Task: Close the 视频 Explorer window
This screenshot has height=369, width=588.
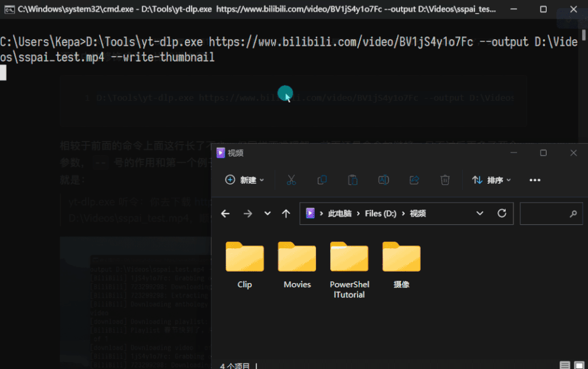Action: (x=573, y=153)
